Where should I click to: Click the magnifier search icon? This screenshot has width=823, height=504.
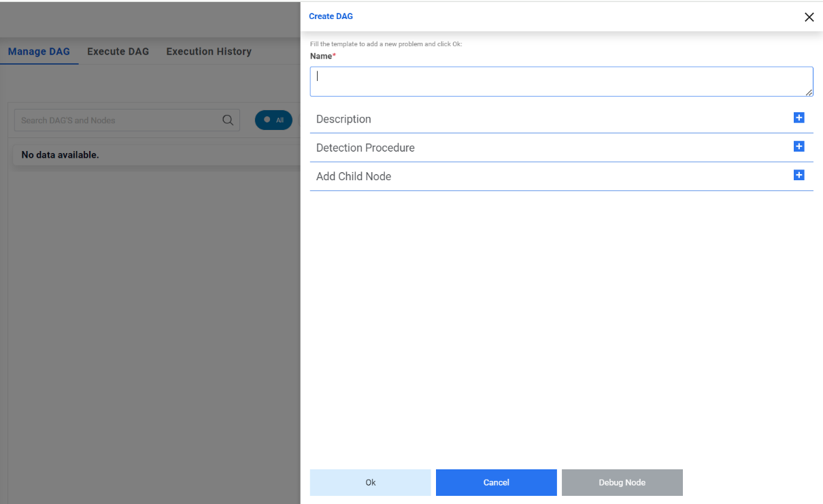pos(228,120)
